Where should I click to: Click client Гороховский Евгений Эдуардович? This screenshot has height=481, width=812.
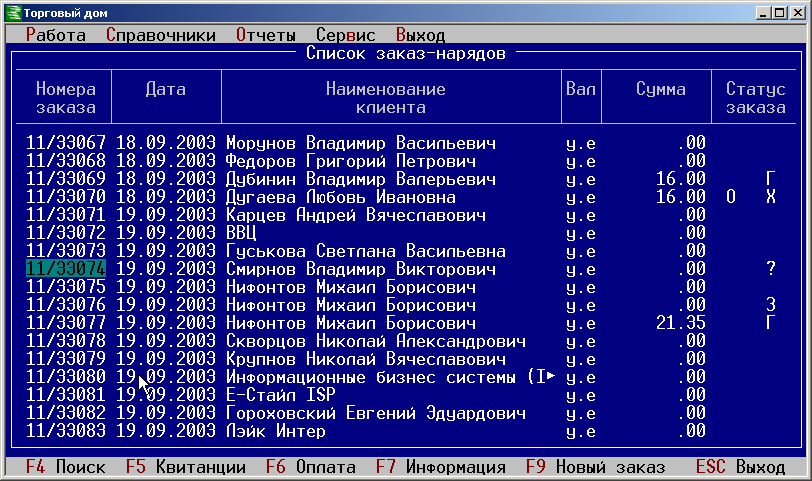coord(376,413)
